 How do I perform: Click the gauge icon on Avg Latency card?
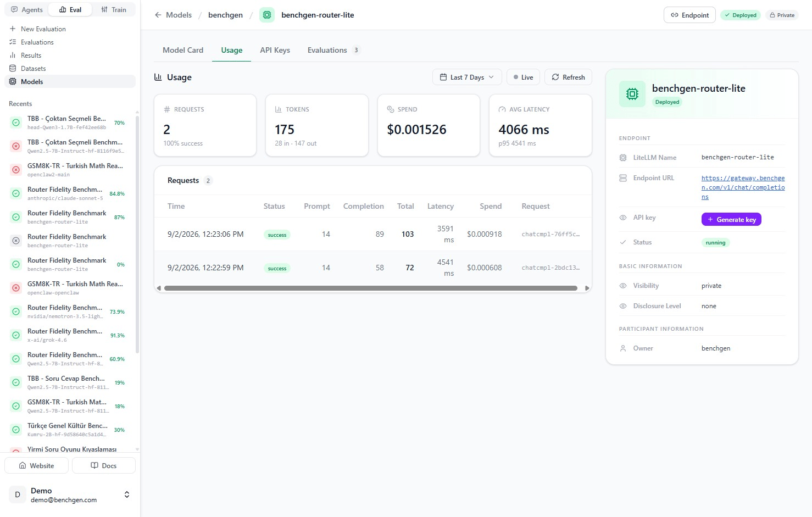click(x=502, y=109)
